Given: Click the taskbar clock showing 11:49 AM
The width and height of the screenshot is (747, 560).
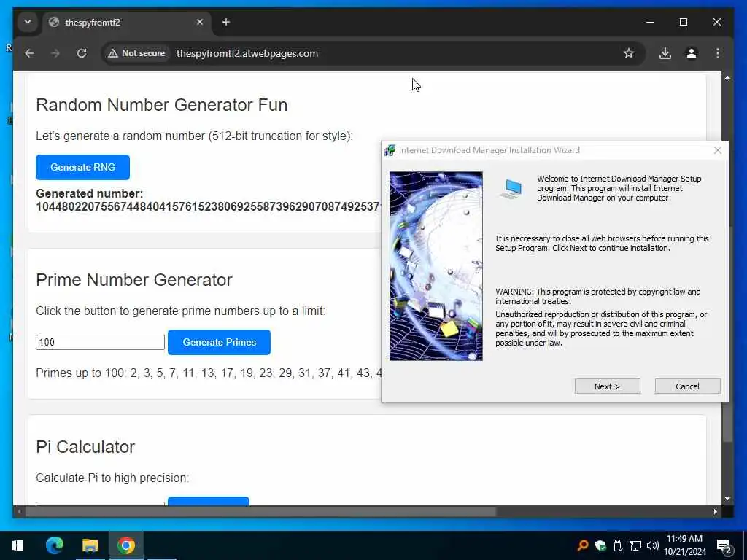Looking at the screenshot, I should coord(685,545).
